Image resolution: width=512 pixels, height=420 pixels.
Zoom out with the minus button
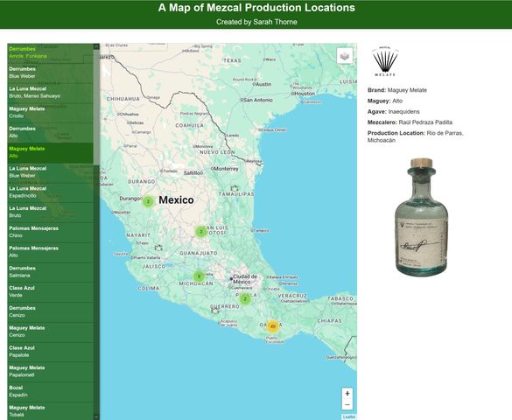(347, 404)
